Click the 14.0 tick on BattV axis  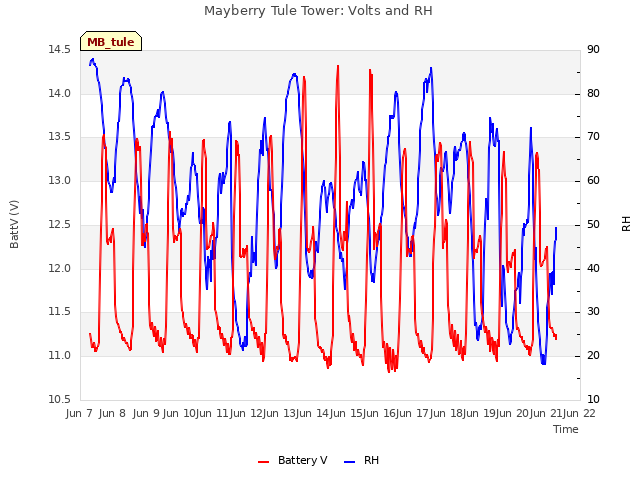click(x=60, y=93)
